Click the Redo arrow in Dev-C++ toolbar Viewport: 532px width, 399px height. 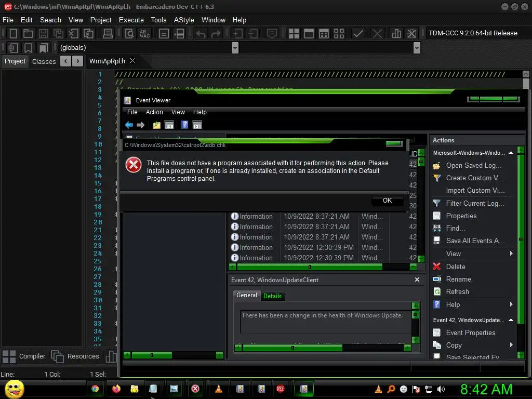[216, 34]
